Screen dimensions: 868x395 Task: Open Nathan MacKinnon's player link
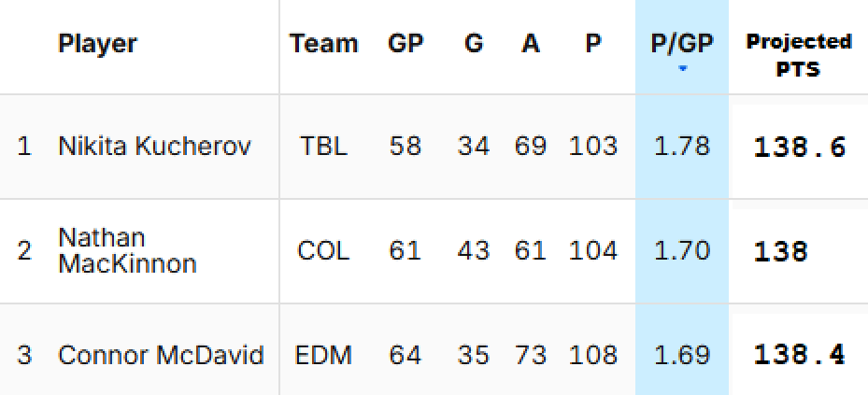pyautogui.click(x=127, y=250)
